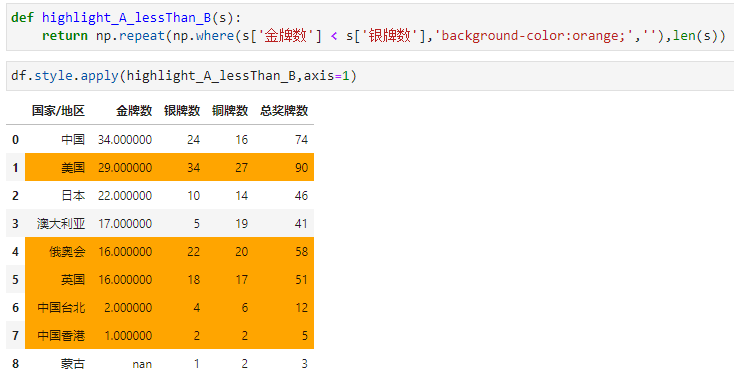Viewport: 734px width, 383px height.
Task: Click total medals value 51
Action: (301, 280)
